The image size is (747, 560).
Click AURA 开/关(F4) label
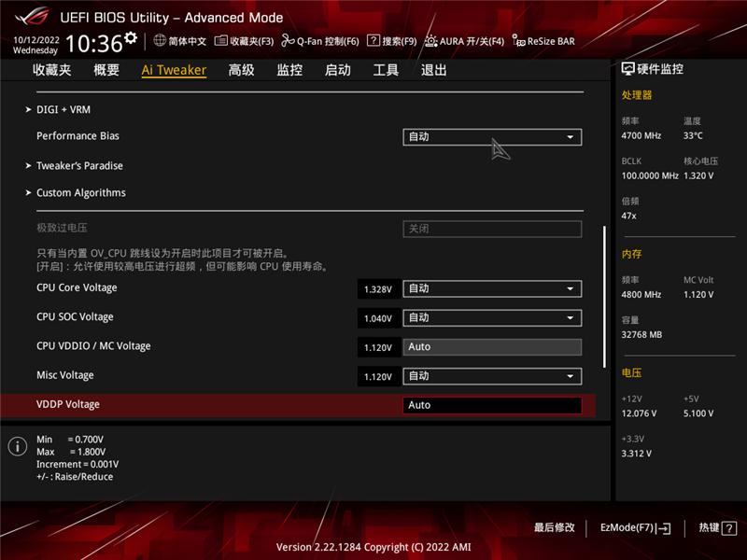(x=472, y=41)
